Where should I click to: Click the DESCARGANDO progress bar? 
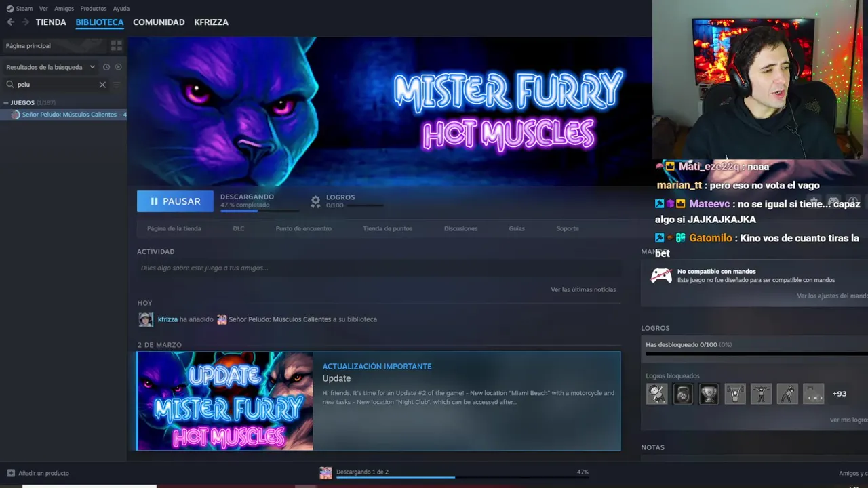pyautogui.click(x=259, y=211)
